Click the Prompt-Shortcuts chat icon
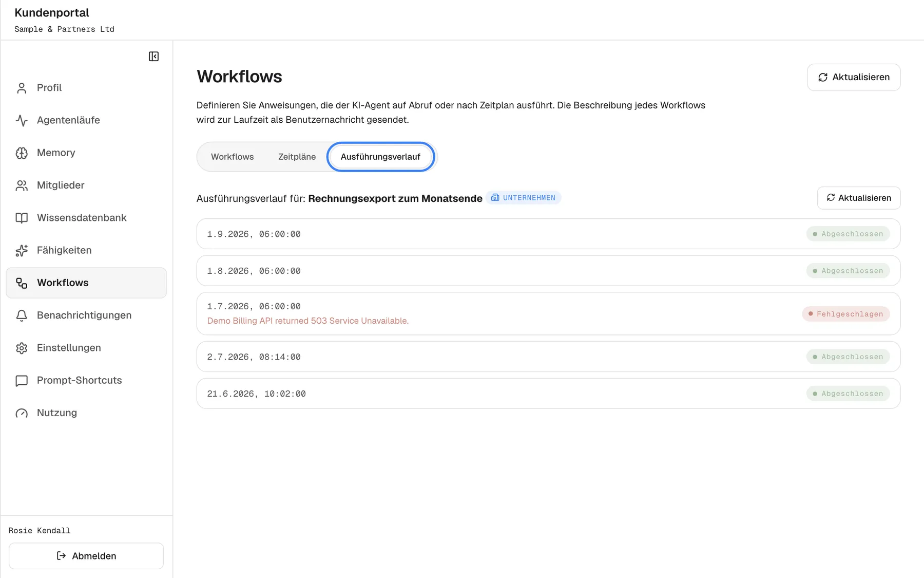This screenshot has width=924, height=578. pos(22,381)
